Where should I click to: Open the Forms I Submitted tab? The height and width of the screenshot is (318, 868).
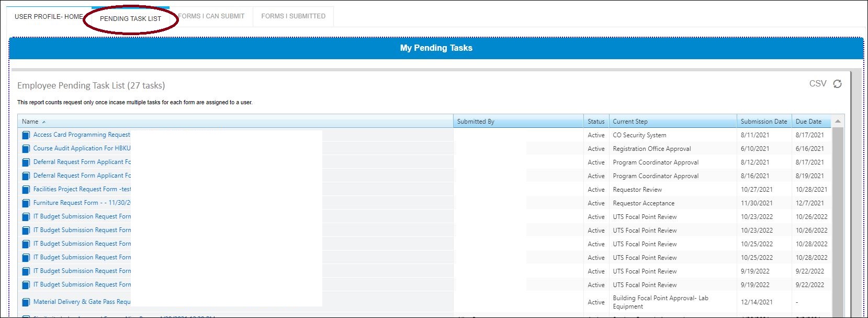(x=293, y=16)
